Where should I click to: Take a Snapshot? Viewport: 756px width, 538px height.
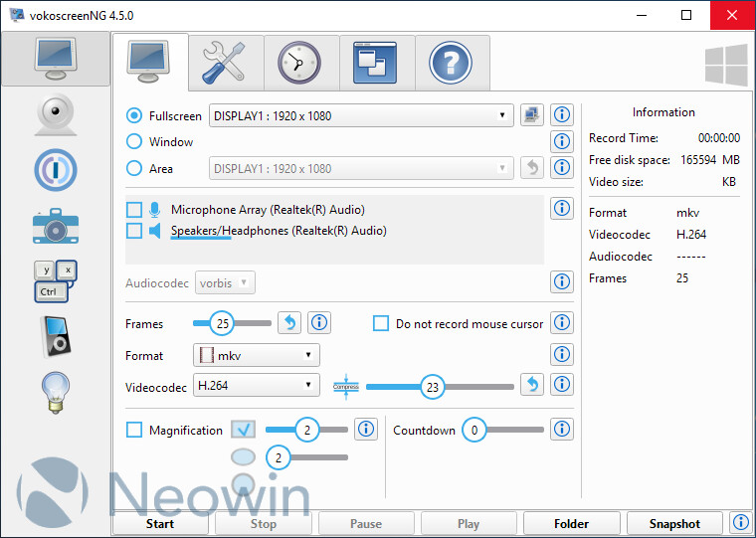674,523
